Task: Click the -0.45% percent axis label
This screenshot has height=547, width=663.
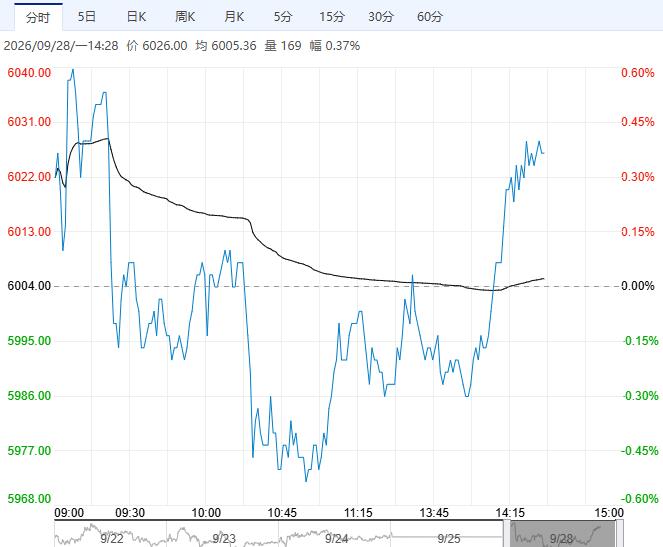Action: click(640, 451)
